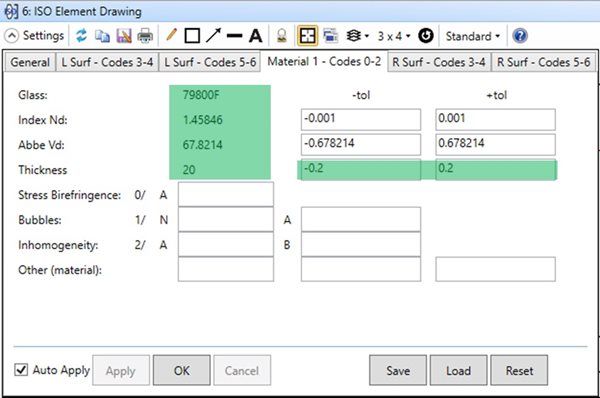The height and width of the screenshot is (398, 600).
Task: Select the rectangle drawing tool
Action: (192, 36)
